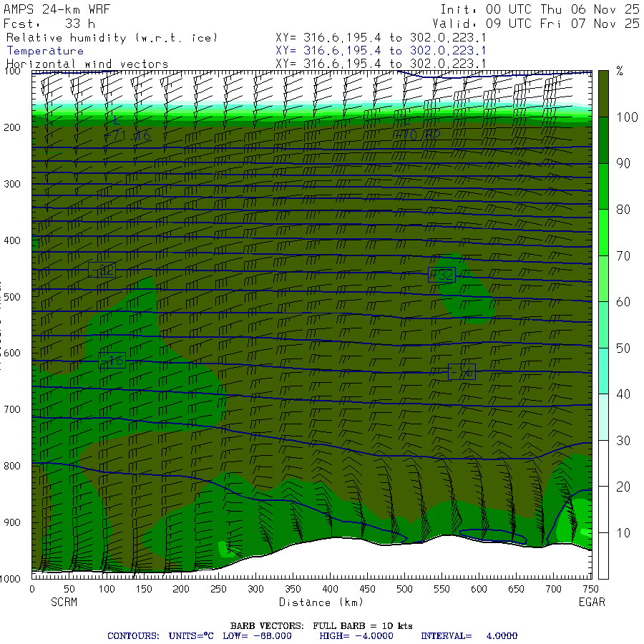Select the left boxed "-16" contour label
The height and width of the screenshot is (644, 644).
click(x=112, y=361)
